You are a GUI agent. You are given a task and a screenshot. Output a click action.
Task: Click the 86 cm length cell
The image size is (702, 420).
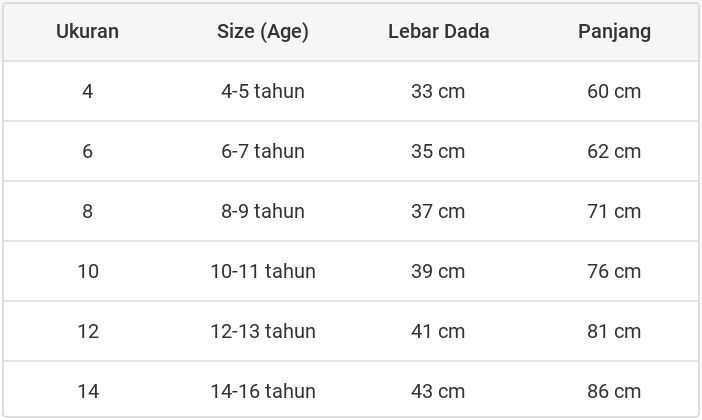(614, 391)
